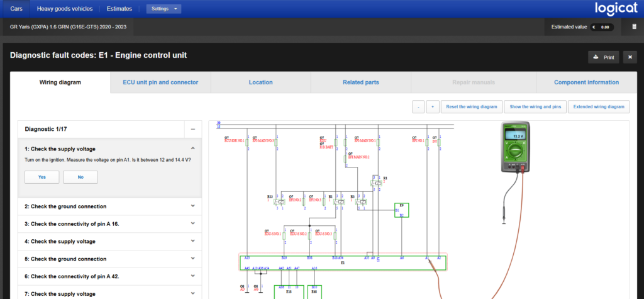
Task: Close the diagnostic fault codes panel
Action: [x=630, y=57]
